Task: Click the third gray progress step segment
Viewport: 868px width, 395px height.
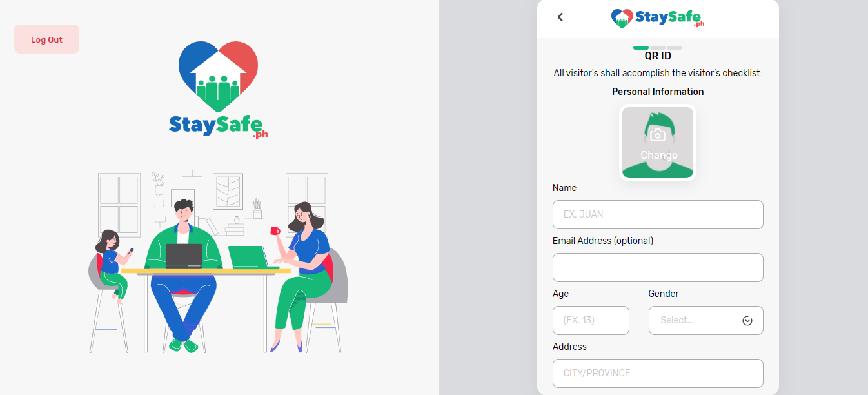Action: tap(675, 48)
